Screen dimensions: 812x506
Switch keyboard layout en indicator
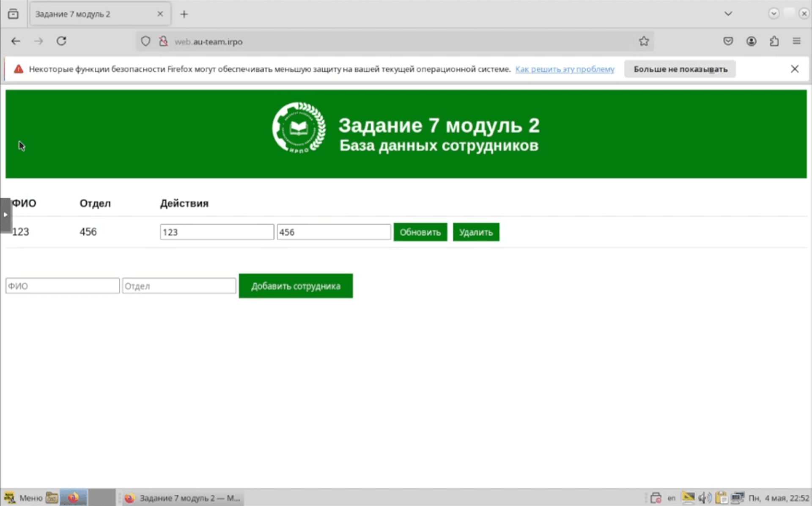coord(671,498)
